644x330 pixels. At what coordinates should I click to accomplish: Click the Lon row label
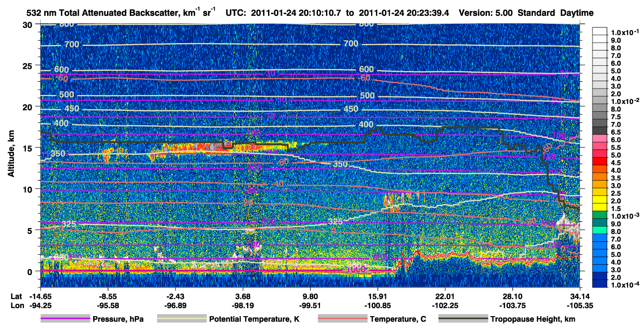tap(16, 305)
